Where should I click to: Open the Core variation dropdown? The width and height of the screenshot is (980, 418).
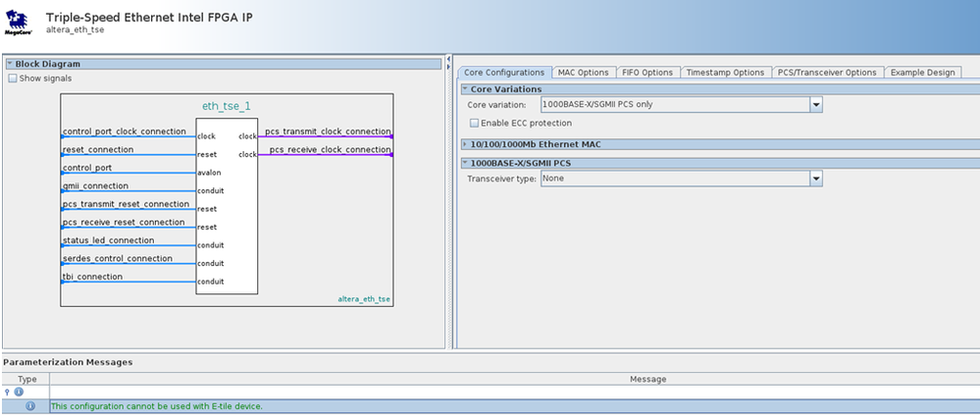click(816, 105)
